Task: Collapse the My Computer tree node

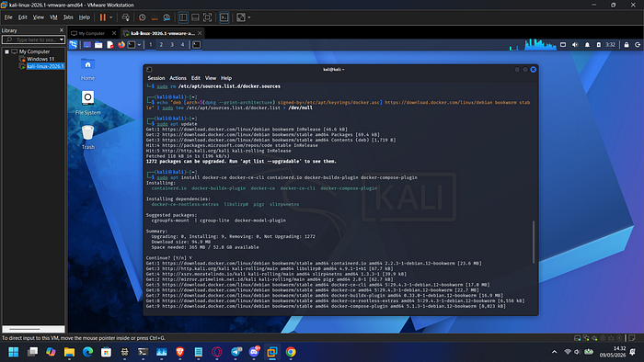Action: (x=7, y=51)
